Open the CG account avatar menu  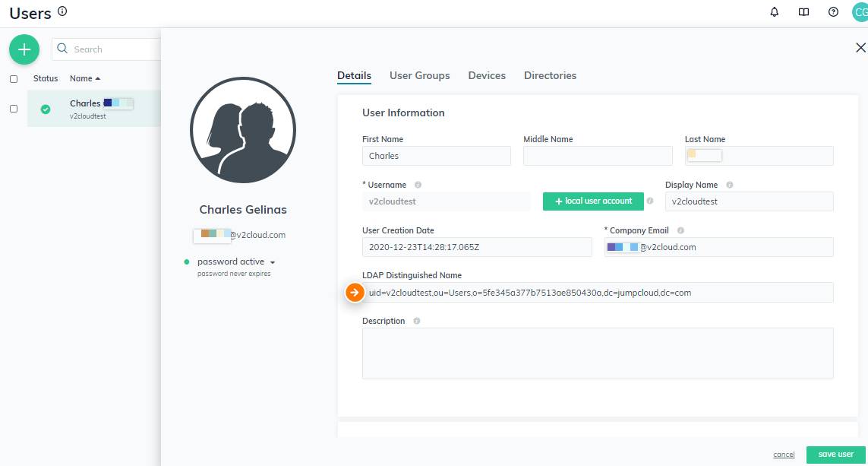(860, 11)
